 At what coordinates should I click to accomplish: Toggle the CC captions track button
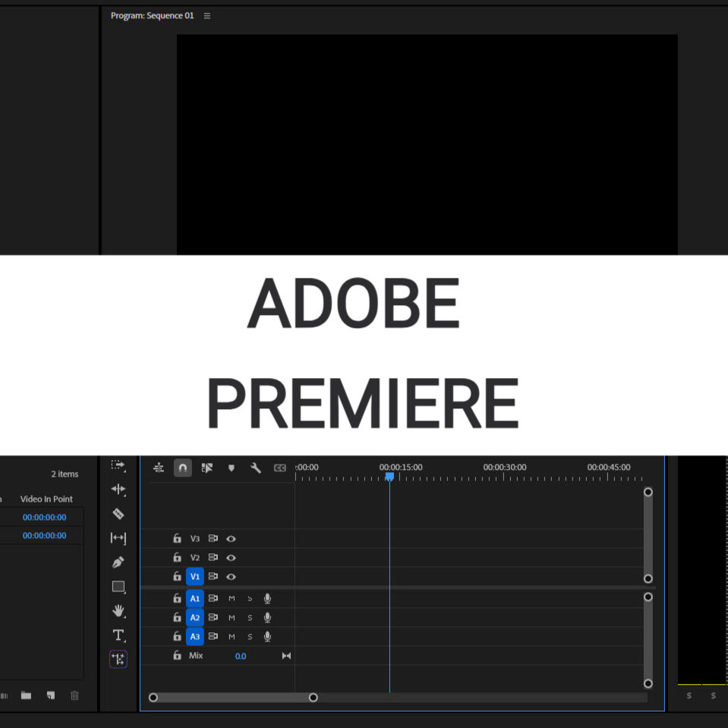pyautogui.click(x=280, y=468)
